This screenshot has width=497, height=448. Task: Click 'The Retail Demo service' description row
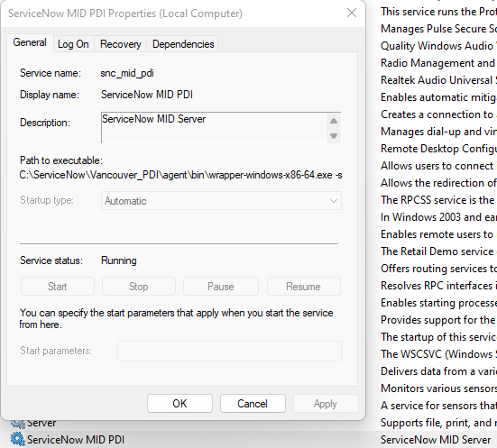[438, 251]
